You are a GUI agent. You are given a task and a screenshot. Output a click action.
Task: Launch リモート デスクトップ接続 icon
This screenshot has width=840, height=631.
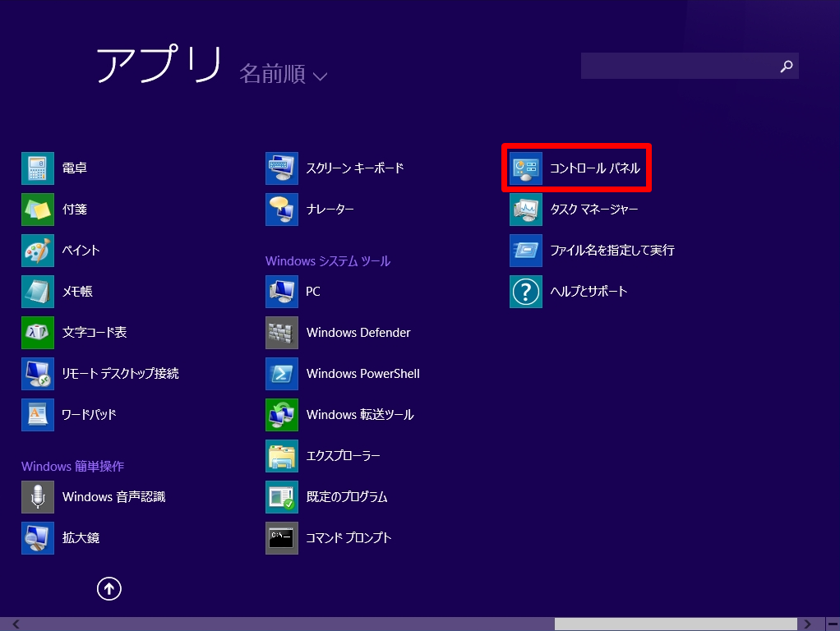38,373
